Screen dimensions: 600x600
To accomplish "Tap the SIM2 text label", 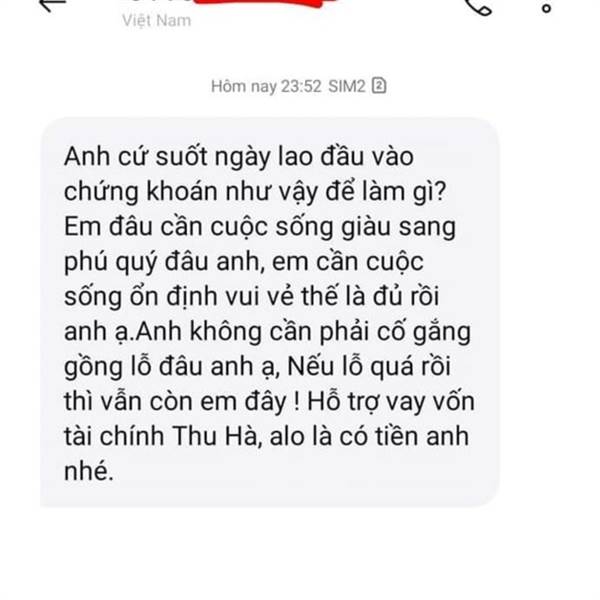I will tap(347, 86).
